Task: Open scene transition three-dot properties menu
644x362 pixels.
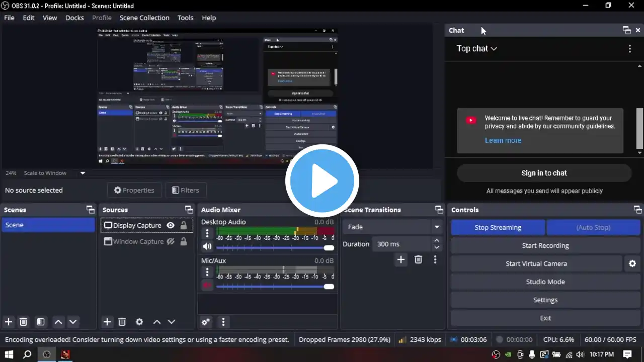Action: coord(435,259)
